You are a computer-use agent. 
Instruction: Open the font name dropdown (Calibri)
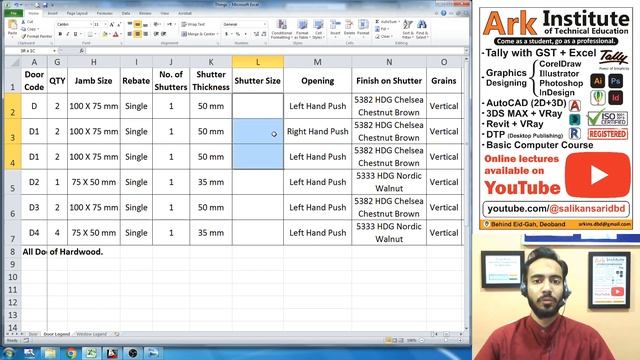(91, 24)
